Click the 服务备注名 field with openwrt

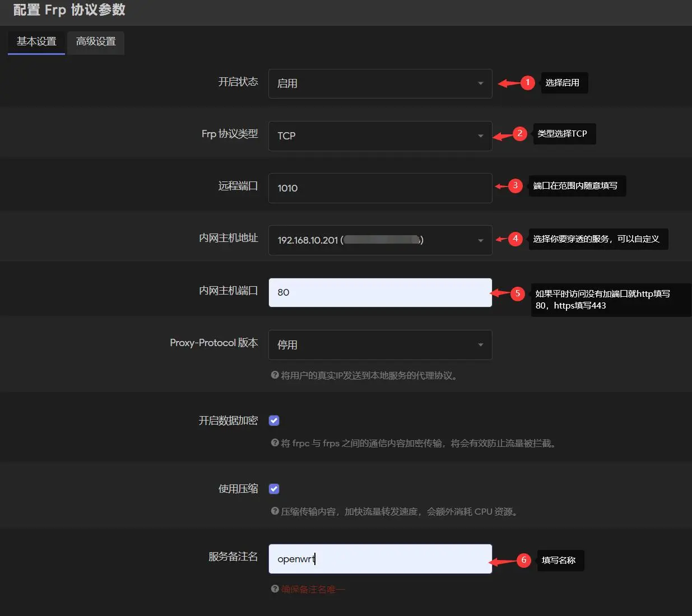[380, 559]
